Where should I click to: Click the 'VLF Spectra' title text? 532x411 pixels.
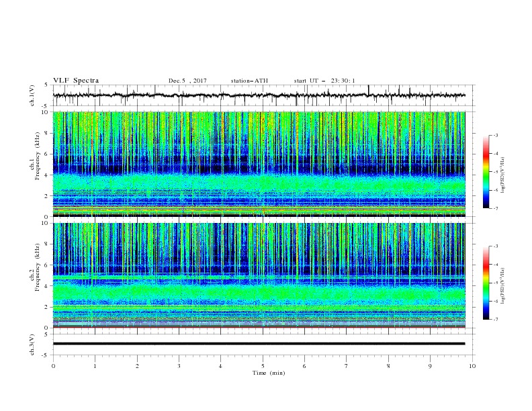pos(76,81)
